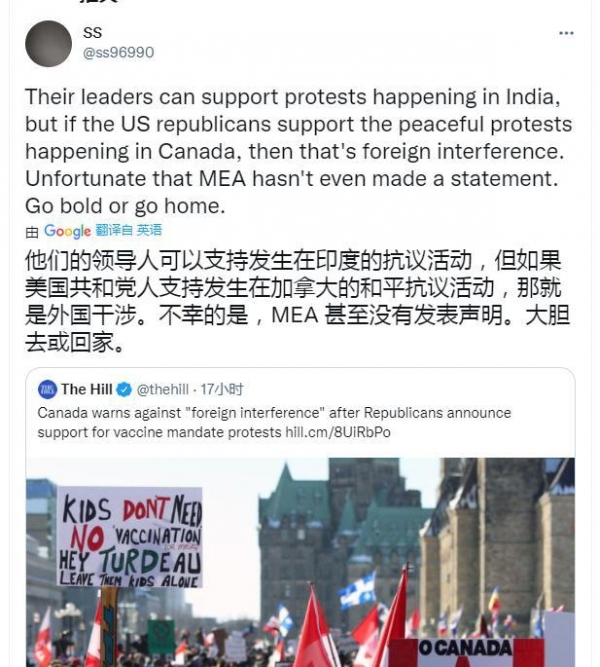
Task: Click the 17小时 timestamp
Action: point(221,389)
